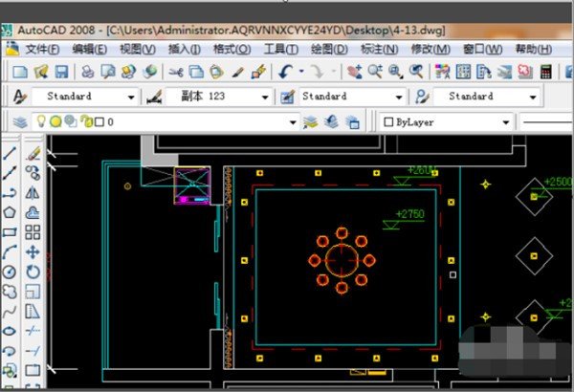Click the central round table in drawing
The width and height of the screenshot is (574, 392).
pos(342,259)
